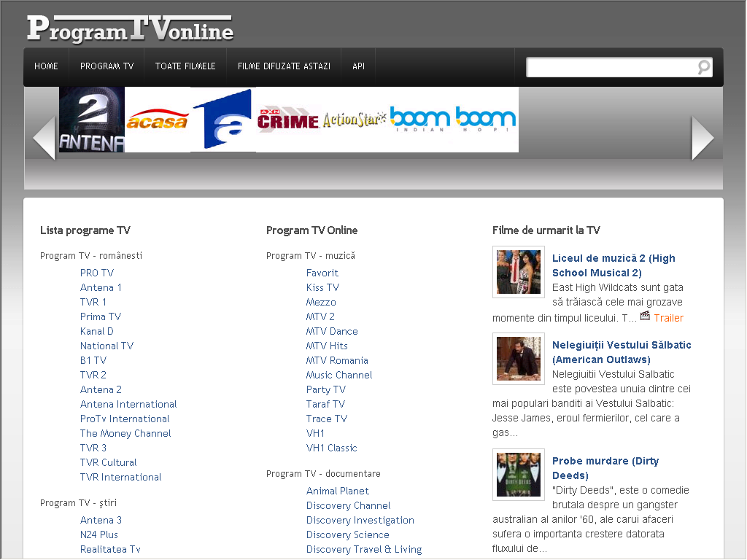Open the HOME menu item
747x560 pixels.
pyautogui.click(x=46, y=66)
